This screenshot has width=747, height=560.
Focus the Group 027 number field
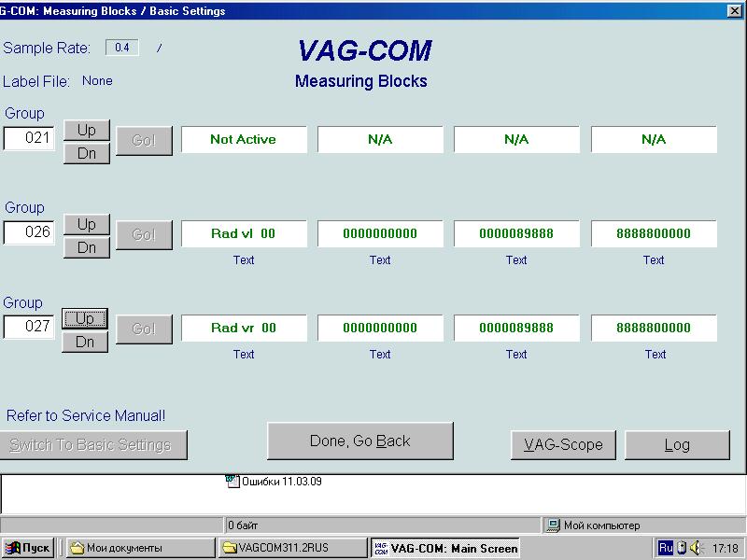coord(29,328)
